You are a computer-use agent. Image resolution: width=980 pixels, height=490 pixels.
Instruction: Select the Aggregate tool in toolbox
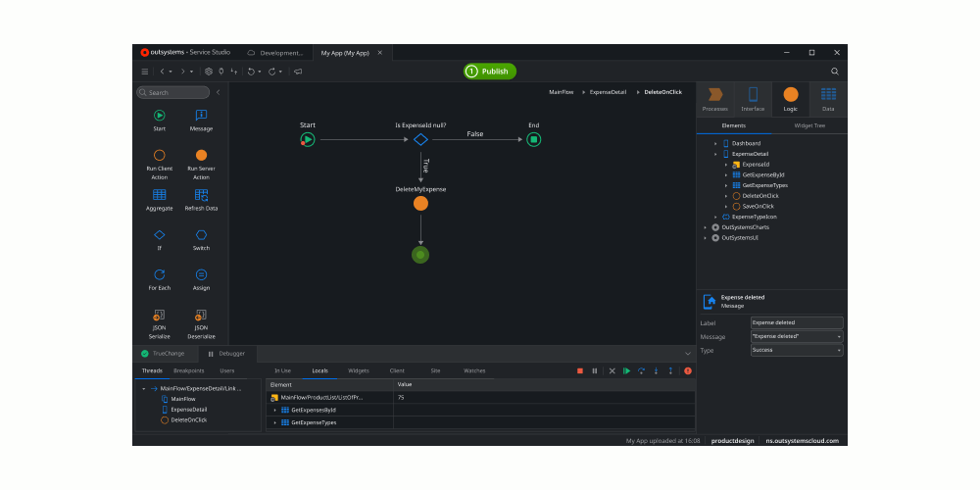(x=160, y=201)
